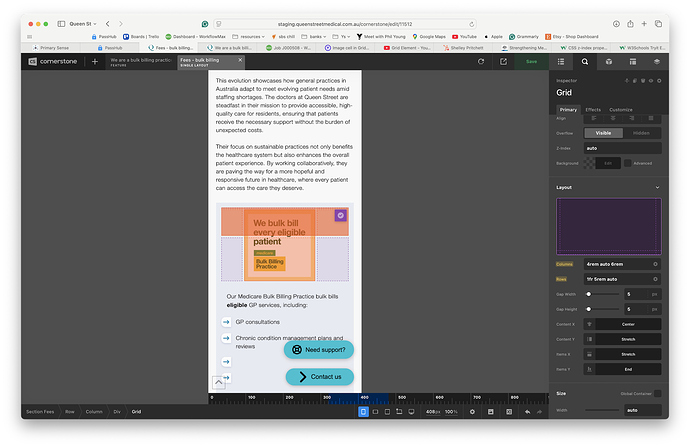Select the Inspector magnifier icon
Viewport: 690px width, 446px height.
[584, 61]
